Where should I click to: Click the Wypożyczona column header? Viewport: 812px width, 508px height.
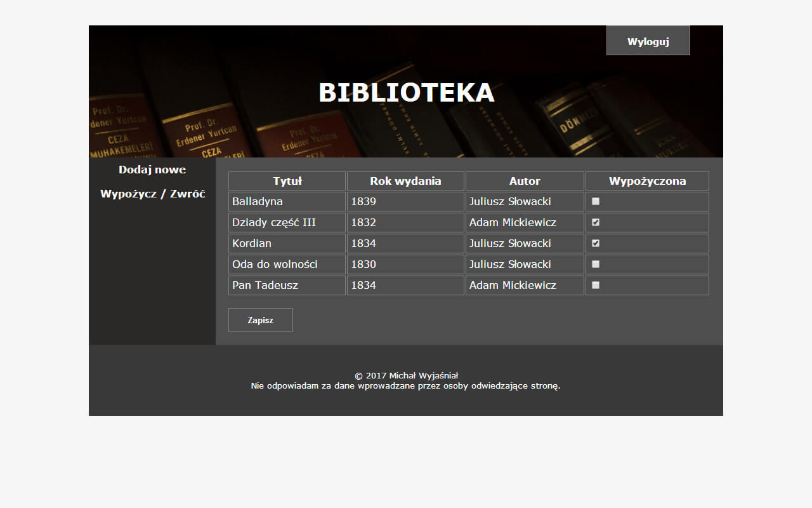click(x=646, y=181)
